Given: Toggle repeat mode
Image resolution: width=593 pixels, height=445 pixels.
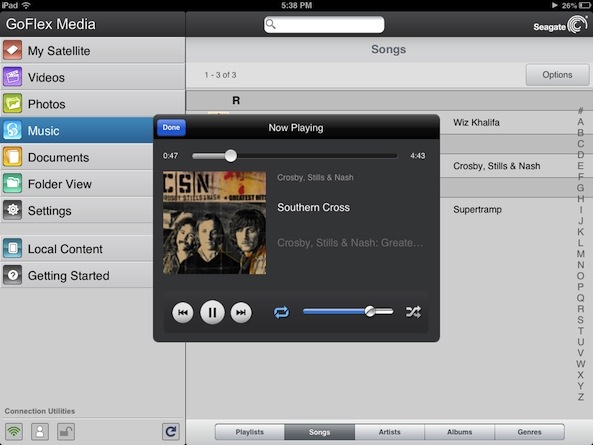Looking at the screenshot, I should [281, 312].
